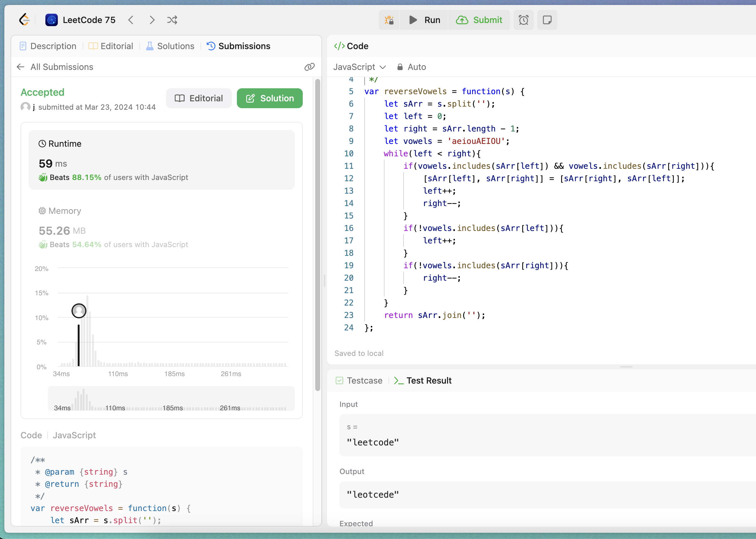Open the debugger bug icon
Screen dimensions: 756x539
389,20
